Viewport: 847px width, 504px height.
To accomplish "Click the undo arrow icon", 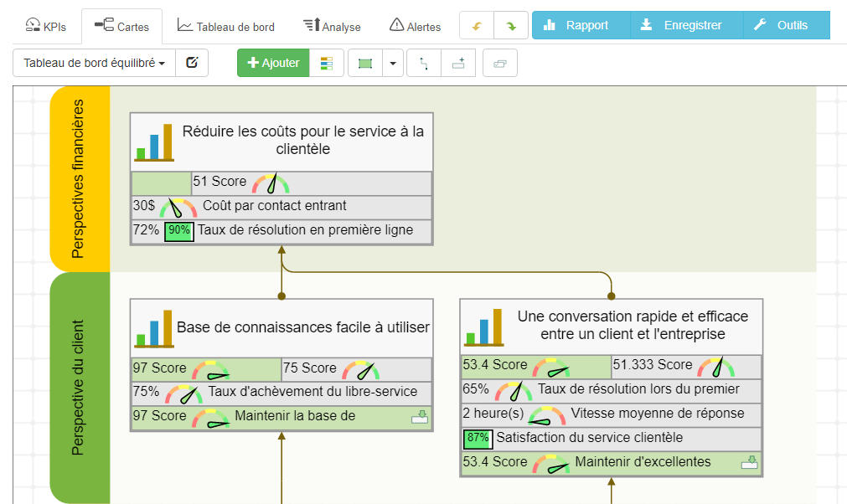I will coord(476,25).
